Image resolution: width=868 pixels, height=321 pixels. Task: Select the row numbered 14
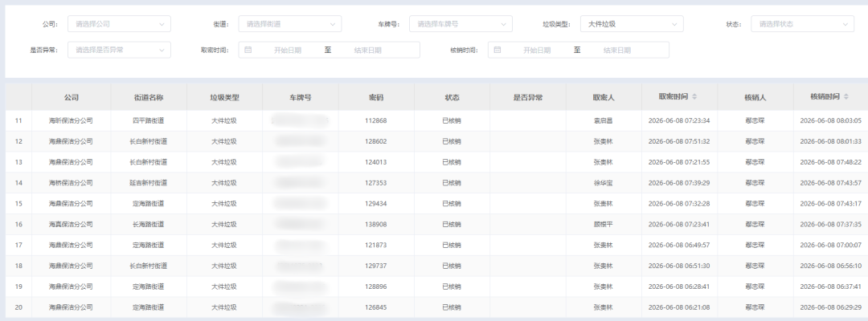[436, 183]
